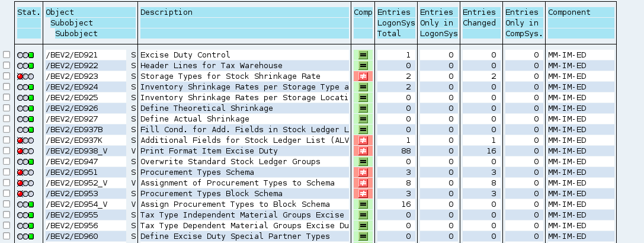This screenshot has height=243, width=644.
Task: Click the not-equal icon for /BEV2/ED951
Action: (363, 172)
